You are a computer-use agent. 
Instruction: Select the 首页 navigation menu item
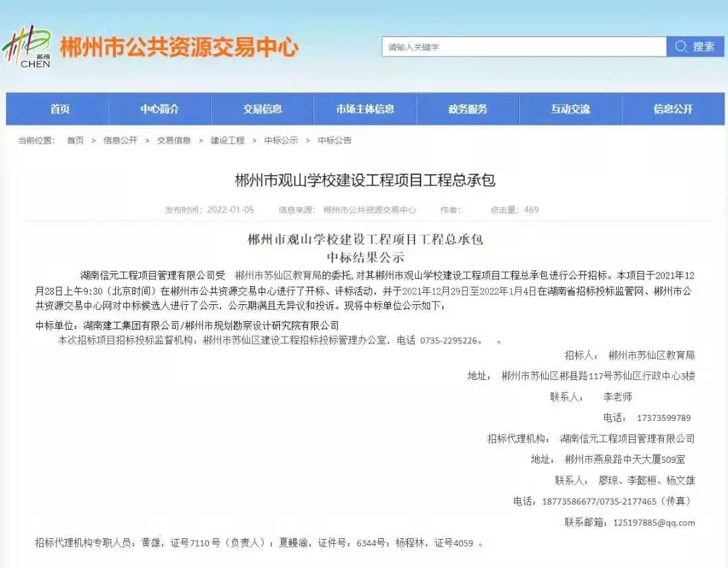click(59, 109)
